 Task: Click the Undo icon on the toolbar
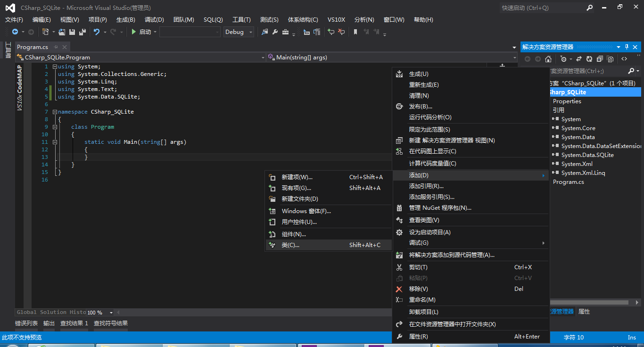[x=97, y=32]
